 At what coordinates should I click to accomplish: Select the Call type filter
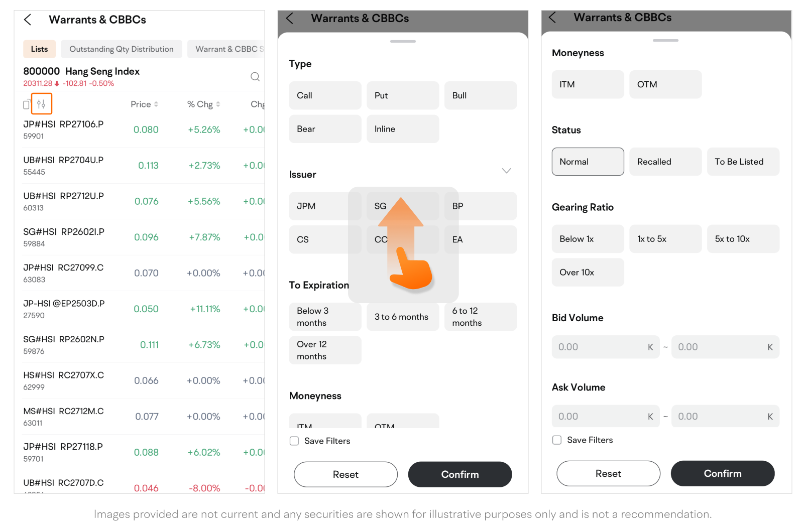[325, 95]
